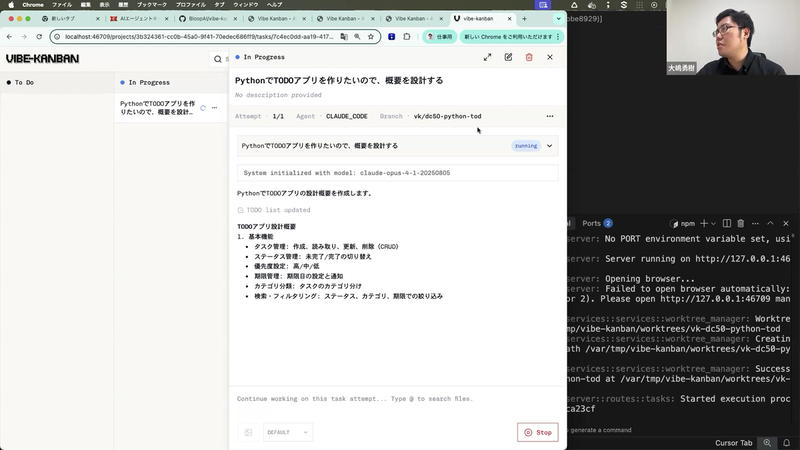Go back in Chrome history
800x450 pixels.
point(9,37)
